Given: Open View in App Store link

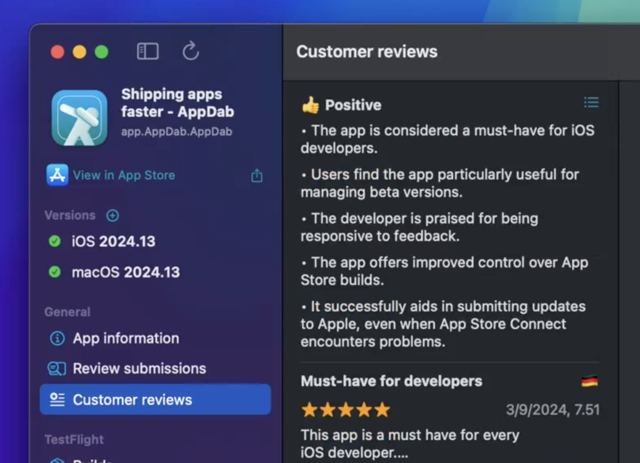Looking at the screenshot, I should (124, 175).
